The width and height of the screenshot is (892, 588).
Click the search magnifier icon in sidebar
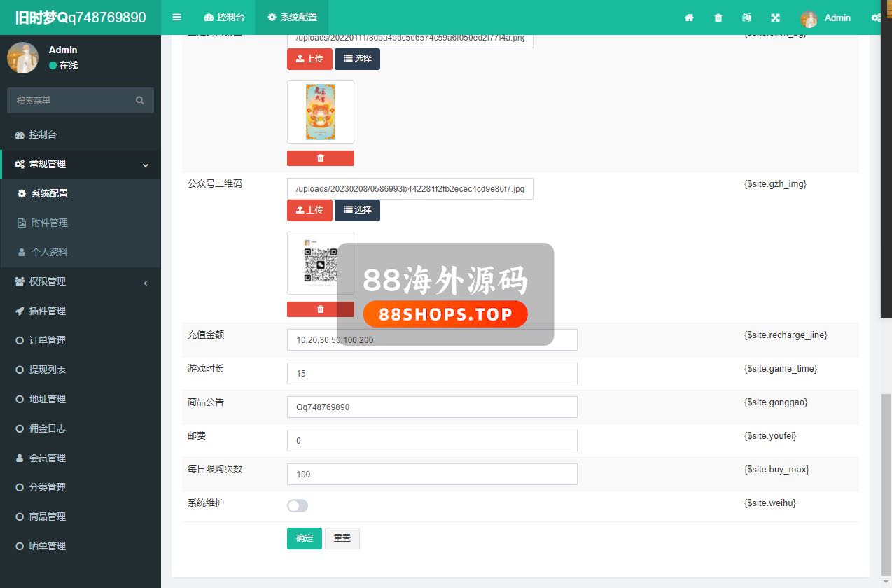click(x=140, y=100)
